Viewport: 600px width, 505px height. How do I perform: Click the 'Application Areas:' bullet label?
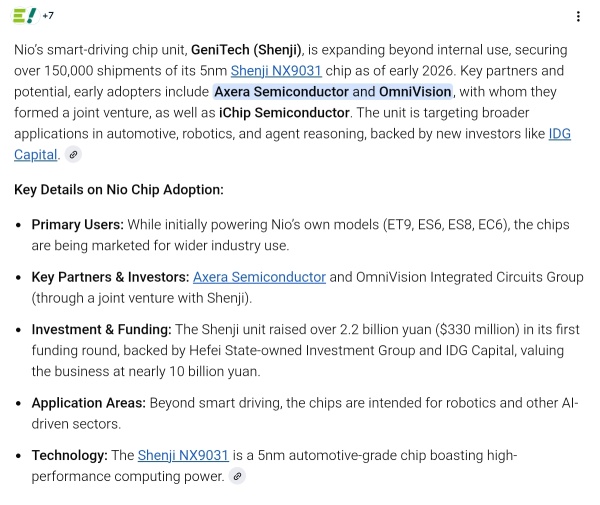pos(89,403)
